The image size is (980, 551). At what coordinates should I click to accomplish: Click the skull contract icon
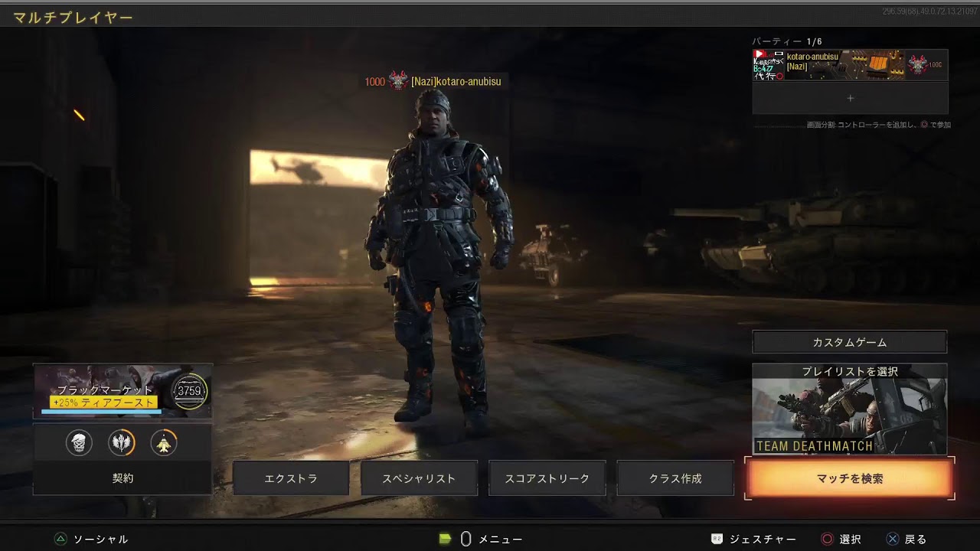coord(79,442)
